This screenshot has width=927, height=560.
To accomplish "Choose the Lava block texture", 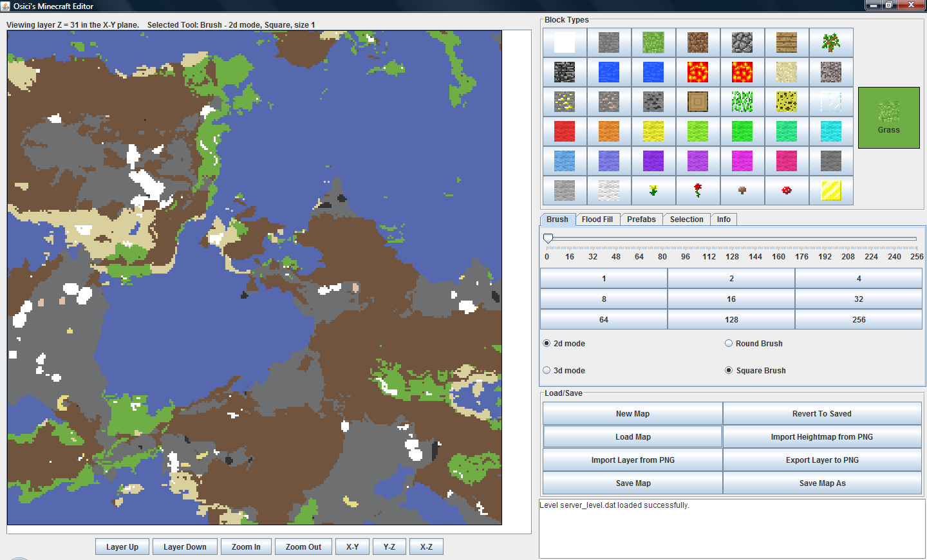I will [x=698, y=71].
